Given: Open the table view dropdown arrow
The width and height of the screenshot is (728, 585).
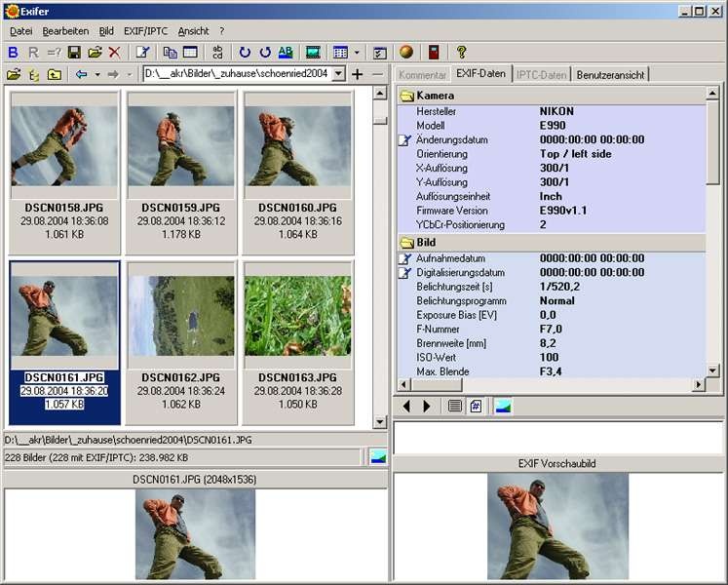Looking at the screenshot, I should pos(357,52).
